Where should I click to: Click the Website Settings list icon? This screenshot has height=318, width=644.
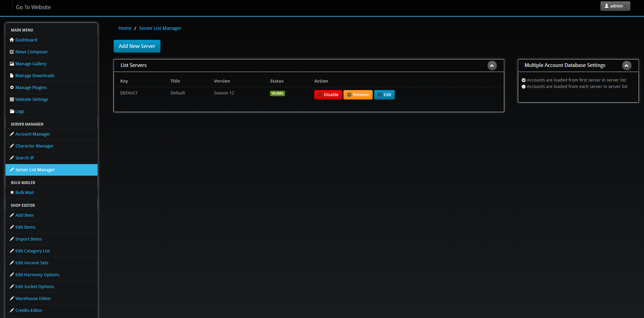click(x=12, y=99)
